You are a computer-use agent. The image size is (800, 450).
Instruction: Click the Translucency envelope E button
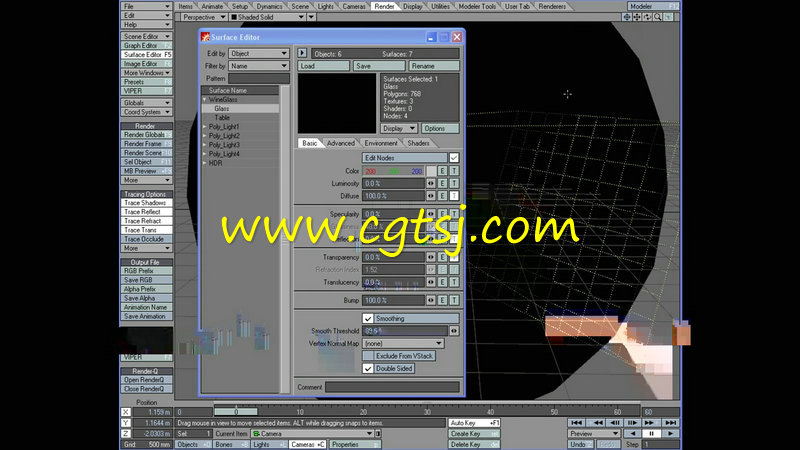pyautogui.click(x=442, y=282)
